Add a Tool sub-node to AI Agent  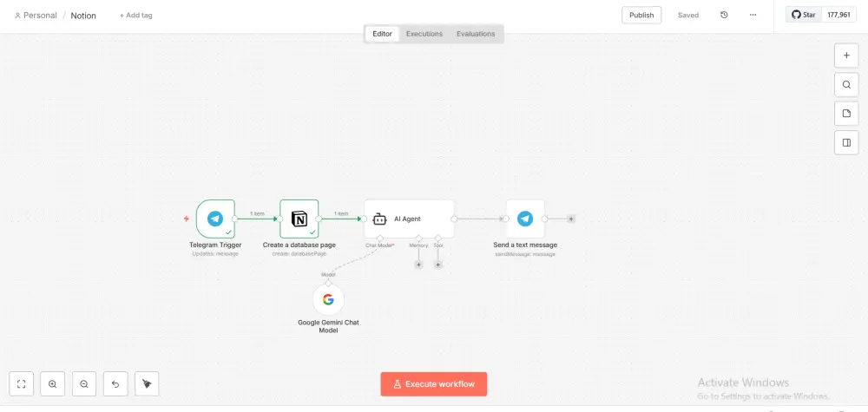click(x=437, y=264)
